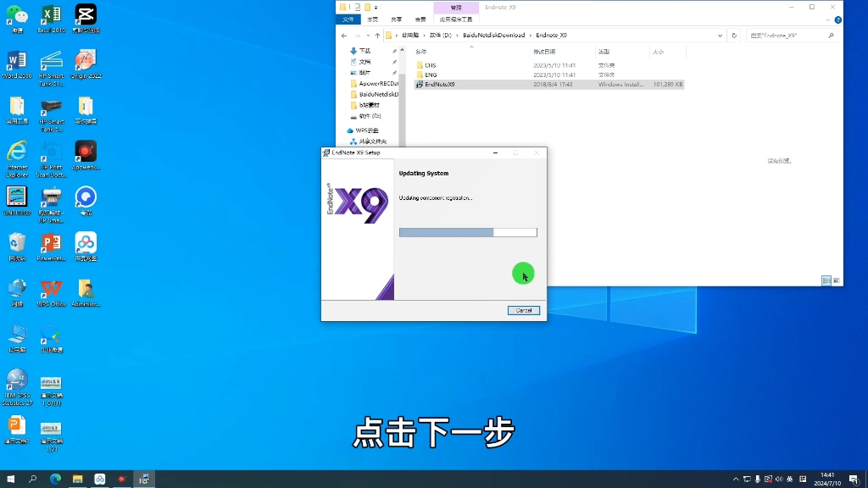Launch IBM SPSS Statistics 27 shortcut
The height and width of the screenshot is (488, 868).
coord(17,387)
